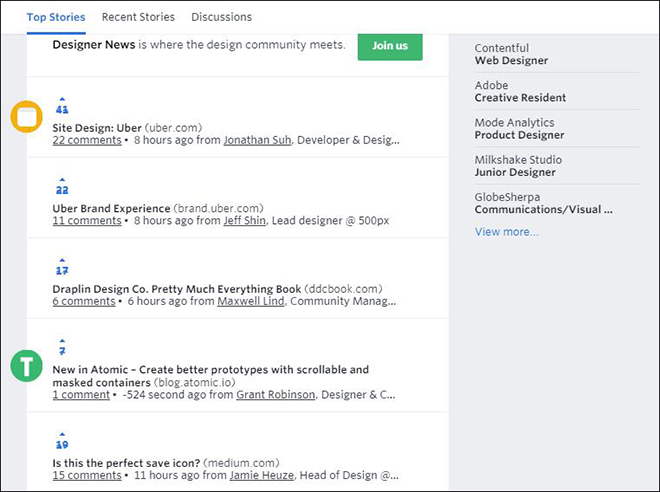The width and height of the screenshot is (660, 492).
Task: Open Jeff Shin's profile link
Action: click(x=245, y=221)
